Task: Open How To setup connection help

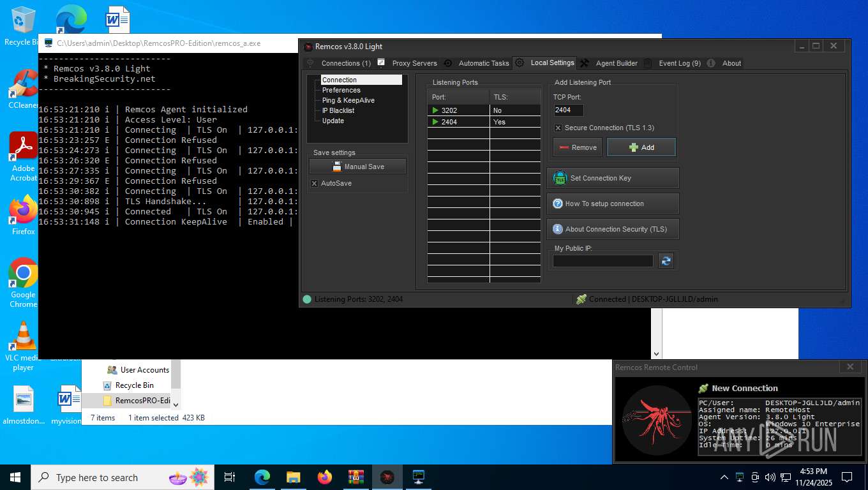Action: [x=613, y=204]
